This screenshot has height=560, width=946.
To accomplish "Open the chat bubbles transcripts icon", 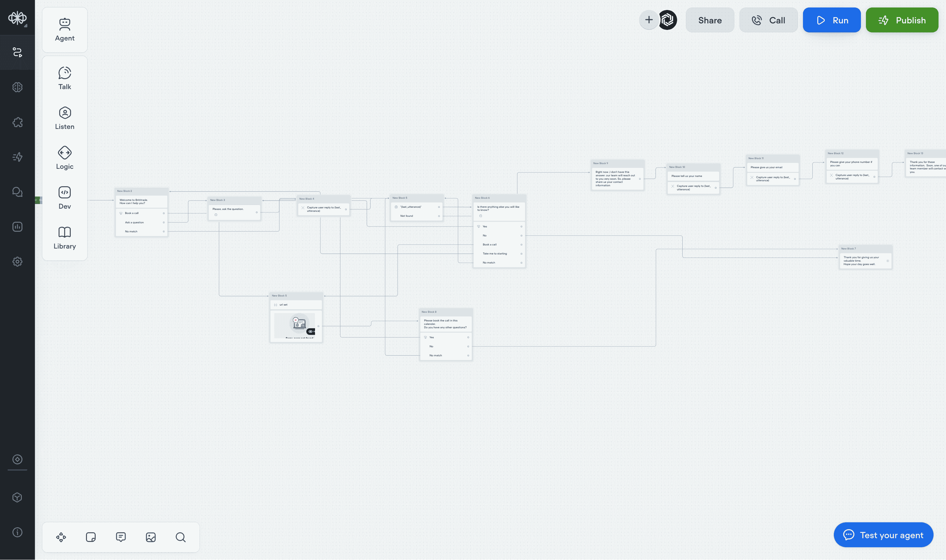I will (x=17, y=192).
